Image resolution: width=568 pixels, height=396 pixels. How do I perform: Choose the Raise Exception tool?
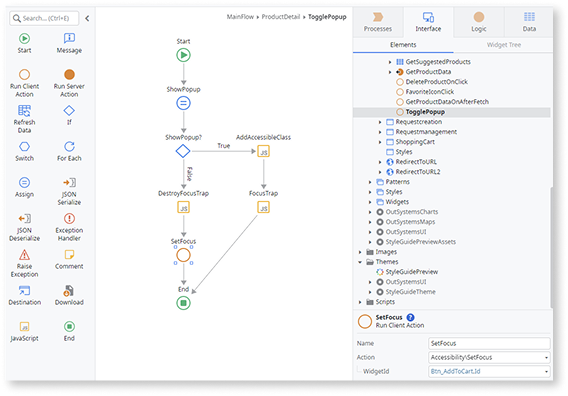point(24,263)
